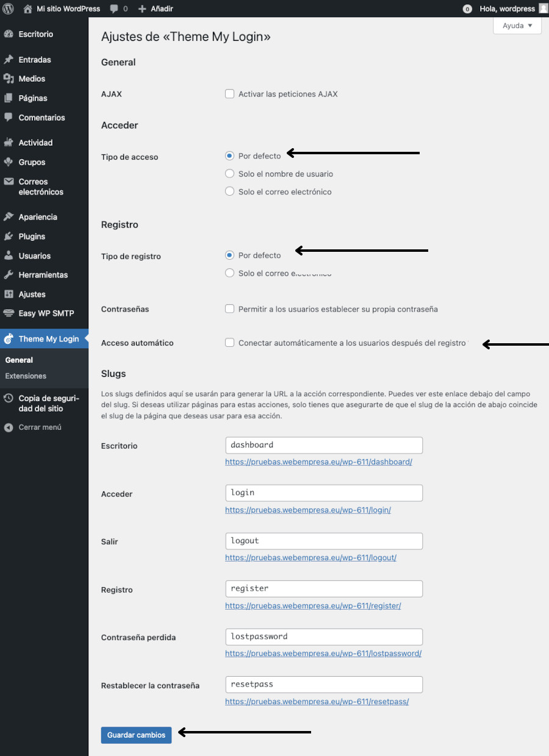This screenshot has width=549, height=756.
Task: Click the Easy WP SMTP sidebar icon
Action: pos(9,313)
